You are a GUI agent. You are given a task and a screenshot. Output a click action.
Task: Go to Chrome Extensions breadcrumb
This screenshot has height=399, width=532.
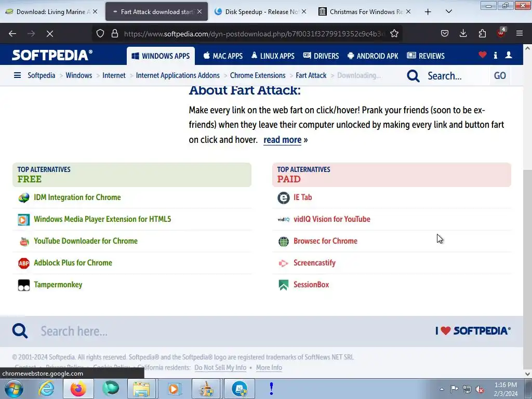click(258, 75)
